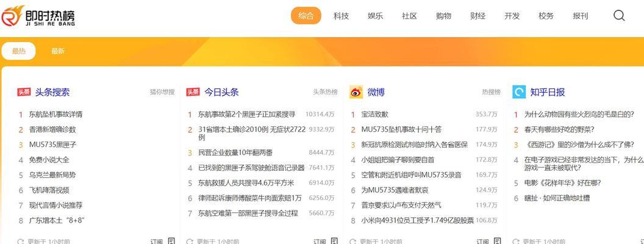Click the 10314.4万 heat value

(x=320, y=114)
